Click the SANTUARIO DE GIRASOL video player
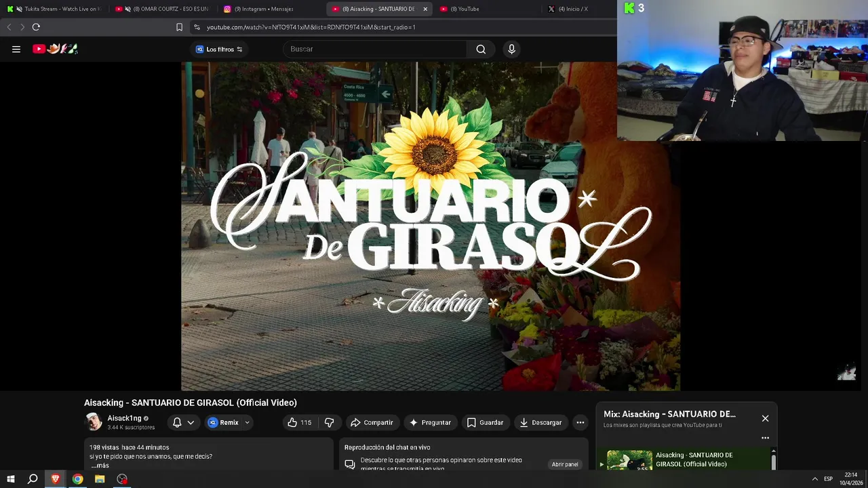 point(430,226)
